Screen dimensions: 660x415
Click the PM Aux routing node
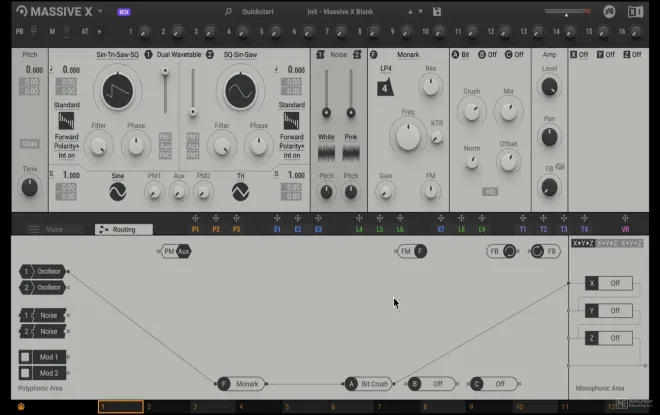pyautogui.click(x=176, y=251)
